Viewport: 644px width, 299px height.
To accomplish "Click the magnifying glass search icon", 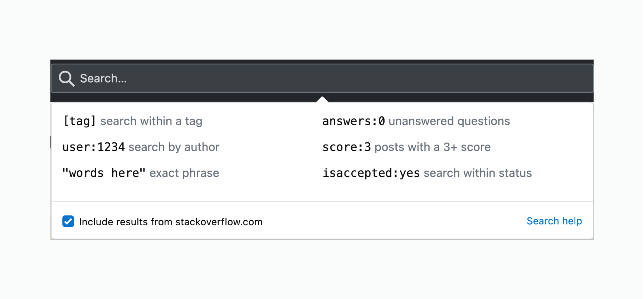I will 67,79.
